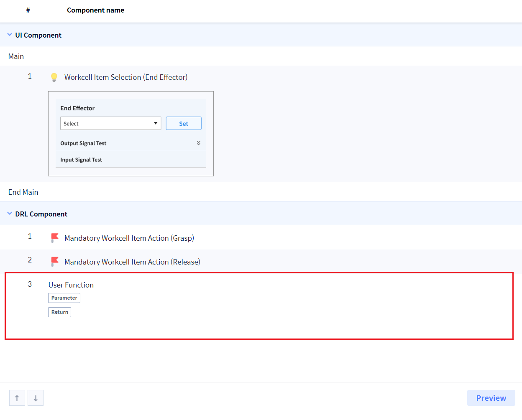This screenshot has height=420, width=522.
Task: Click the Return tag under User Function
Action: [59, 312]
